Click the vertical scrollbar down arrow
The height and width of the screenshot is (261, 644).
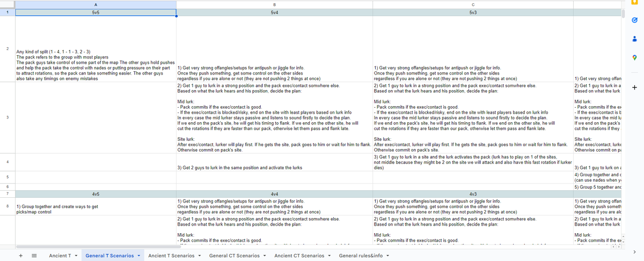pyautogui.click(x=623, y=241)
